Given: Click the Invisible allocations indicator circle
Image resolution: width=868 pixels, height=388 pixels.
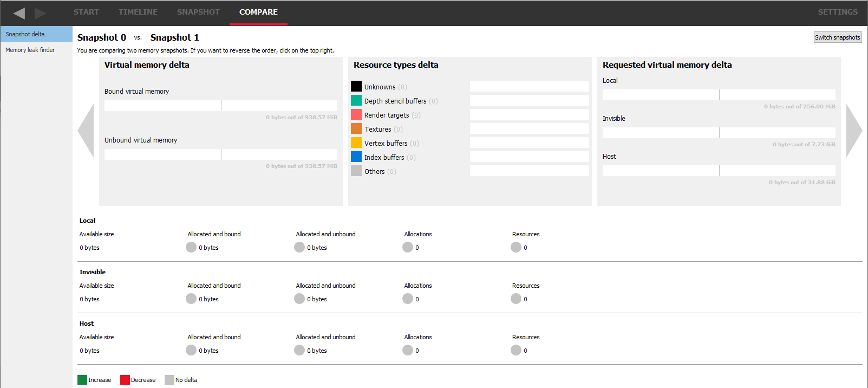Looking at the screenshot, I should 408,299.
